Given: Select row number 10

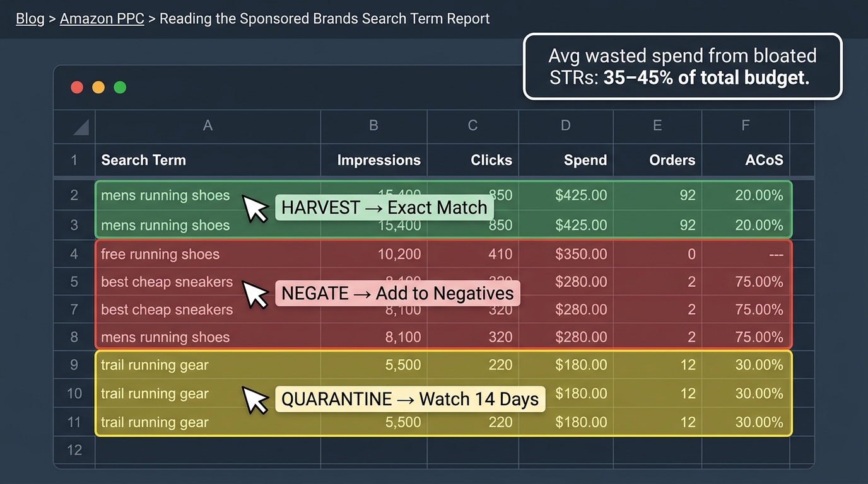Looking at the screenshot, I should tap(74, 393).
